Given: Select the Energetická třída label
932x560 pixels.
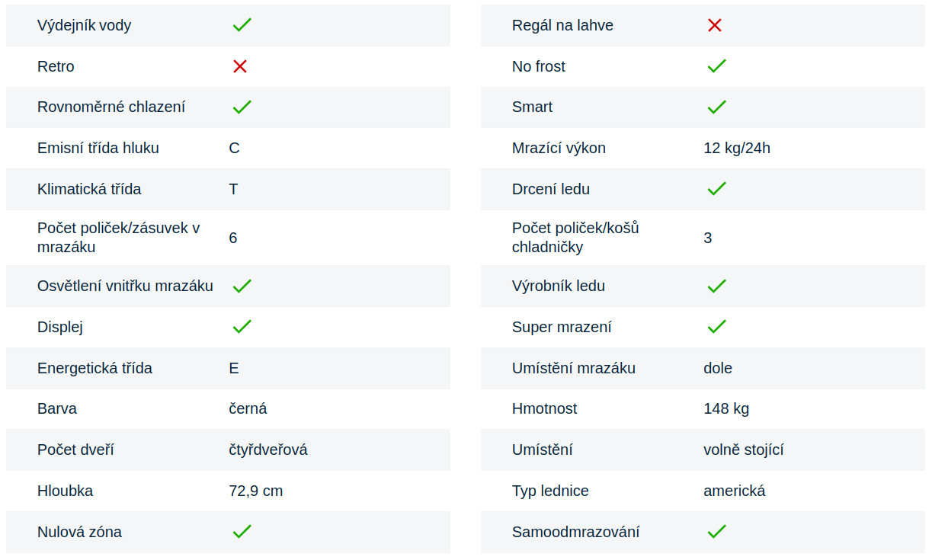Looking at the screenshot, I should (x=94, y=368).
